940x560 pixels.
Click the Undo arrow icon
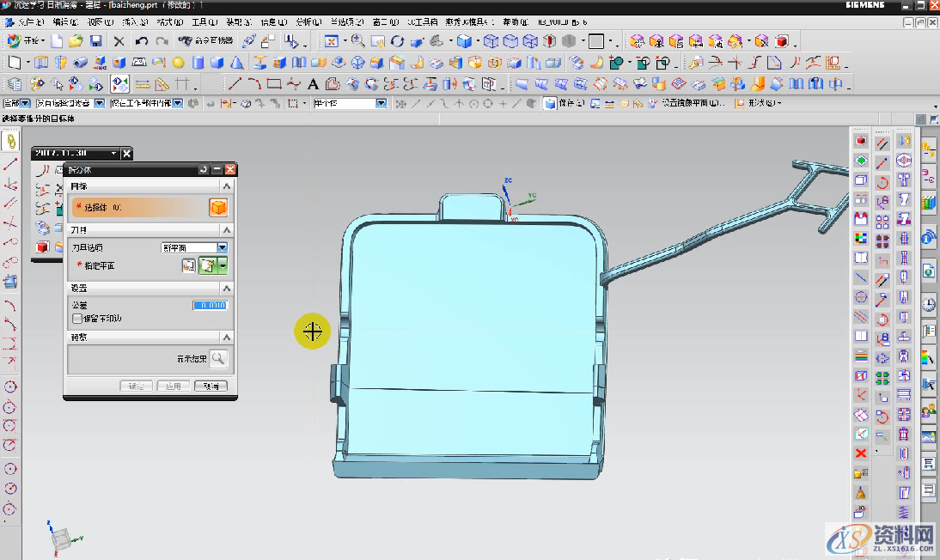[x=142, y=40]
